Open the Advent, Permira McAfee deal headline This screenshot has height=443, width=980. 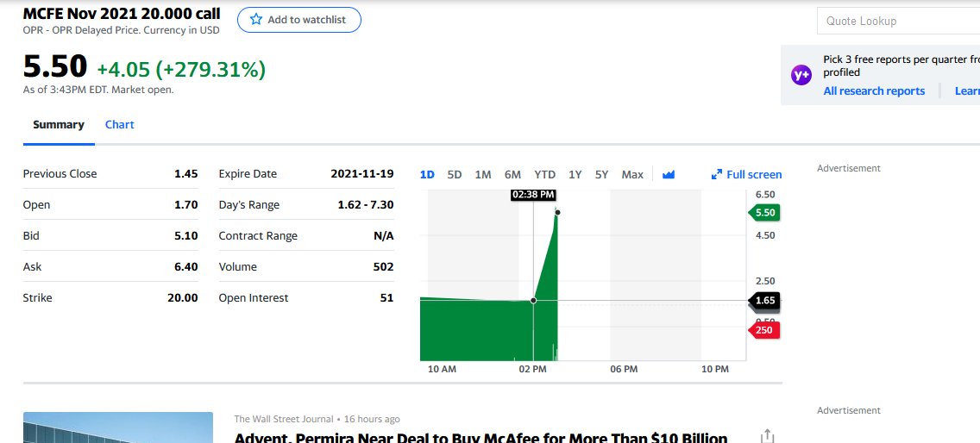point(481,437)
